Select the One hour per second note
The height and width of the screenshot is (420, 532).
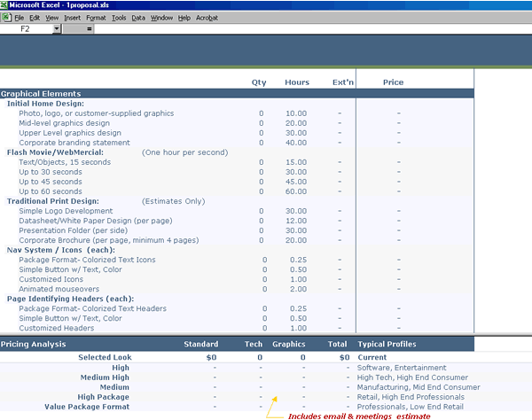(x=185, y=152)
